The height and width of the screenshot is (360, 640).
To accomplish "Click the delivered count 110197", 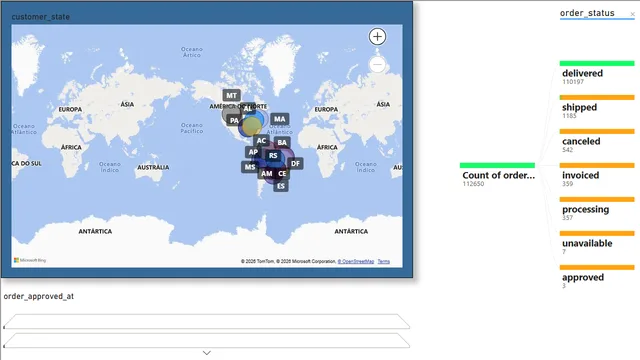I will pos(573,82).
